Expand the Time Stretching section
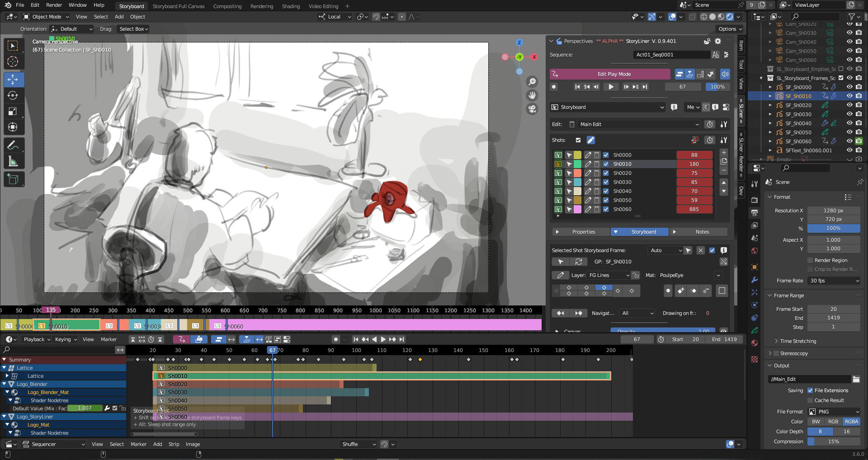 (x=797, y=341)
